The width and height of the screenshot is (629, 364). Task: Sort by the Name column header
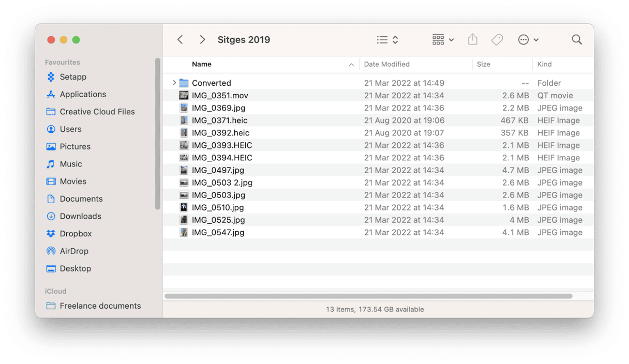(x=202, y=64)
